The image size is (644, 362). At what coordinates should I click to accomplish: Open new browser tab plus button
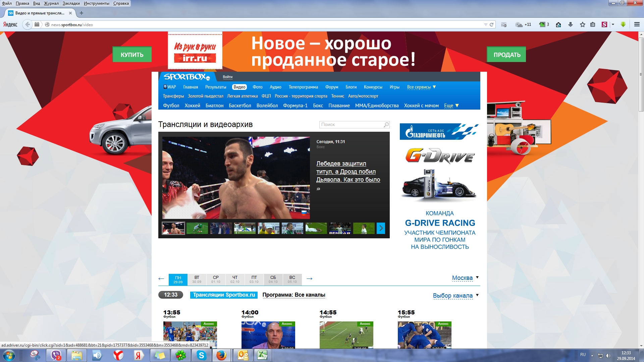[x=82, y=13]
